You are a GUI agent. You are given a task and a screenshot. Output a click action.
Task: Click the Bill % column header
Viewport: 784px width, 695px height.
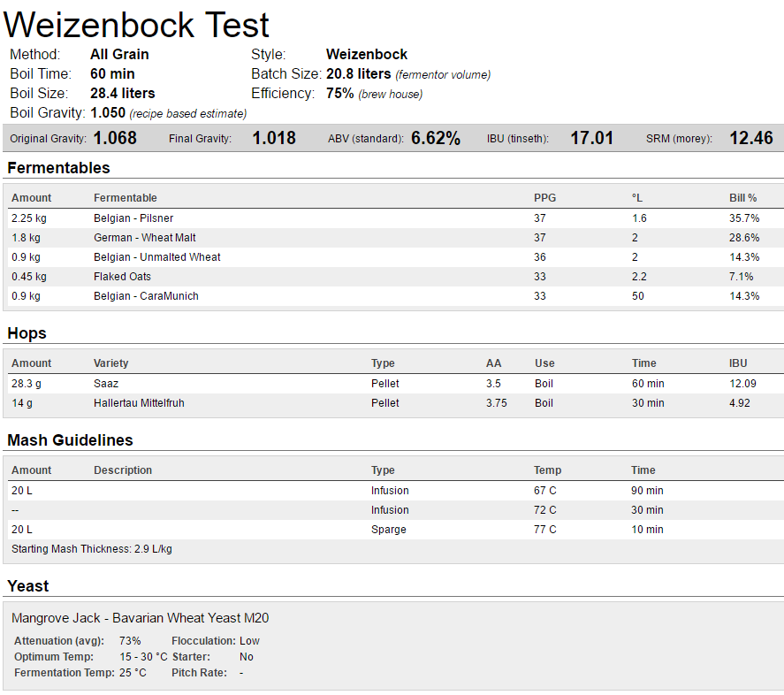742,198
